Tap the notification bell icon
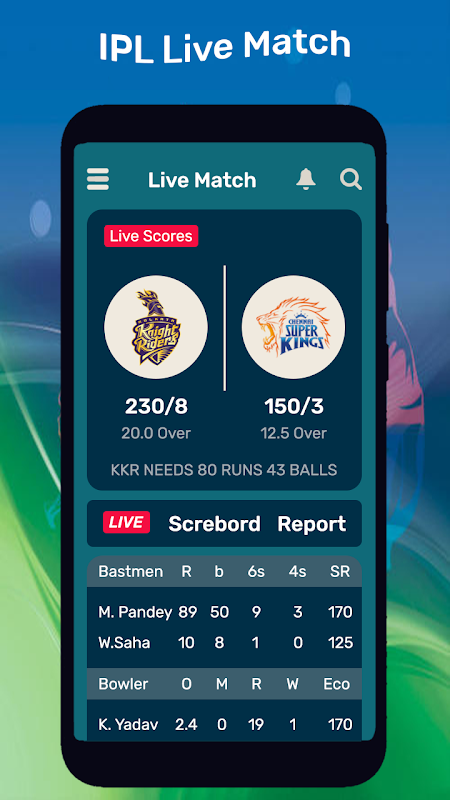The height and width of the screenshot is (800, 450). pos(306,179)
